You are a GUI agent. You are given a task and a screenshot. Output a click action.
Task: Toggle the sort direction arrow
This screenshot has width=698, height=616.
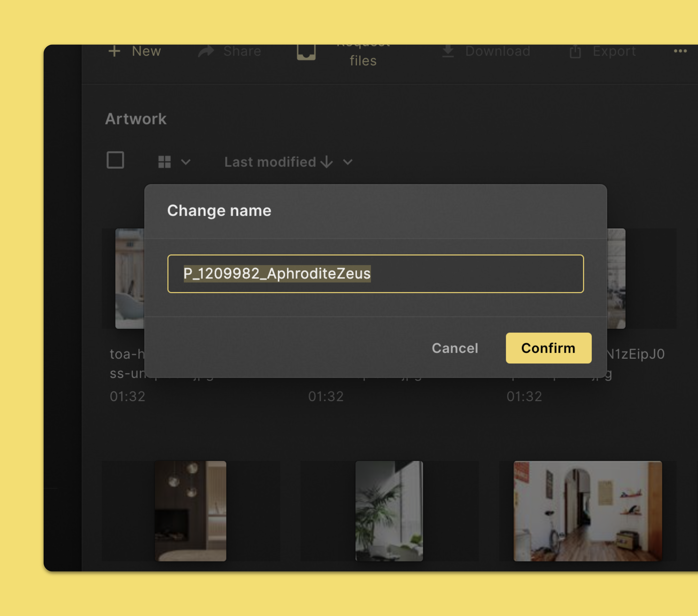click(x=327, y=162)
